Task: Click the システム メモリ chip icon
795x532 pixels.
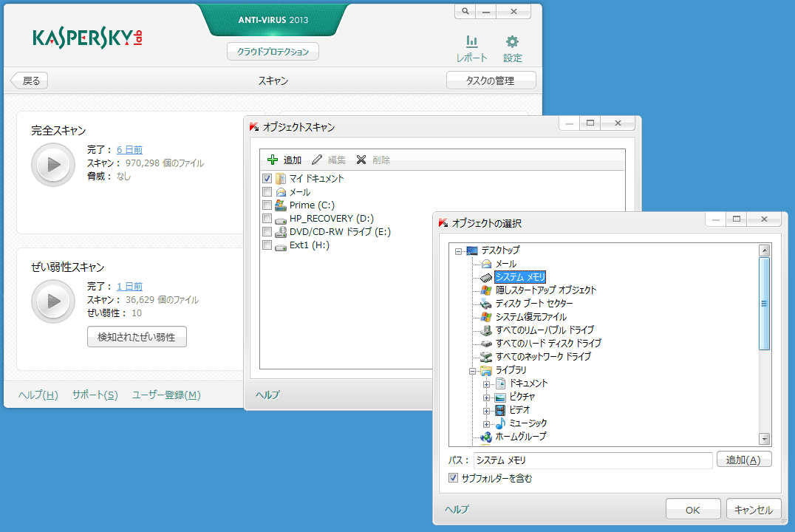Action: point(485,277)
